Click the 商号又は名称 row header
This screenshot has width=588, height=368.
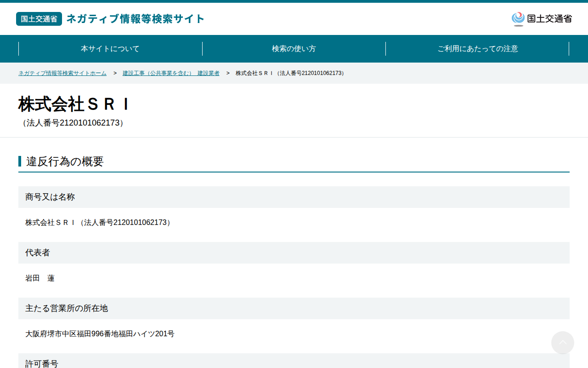pos(294,197)
